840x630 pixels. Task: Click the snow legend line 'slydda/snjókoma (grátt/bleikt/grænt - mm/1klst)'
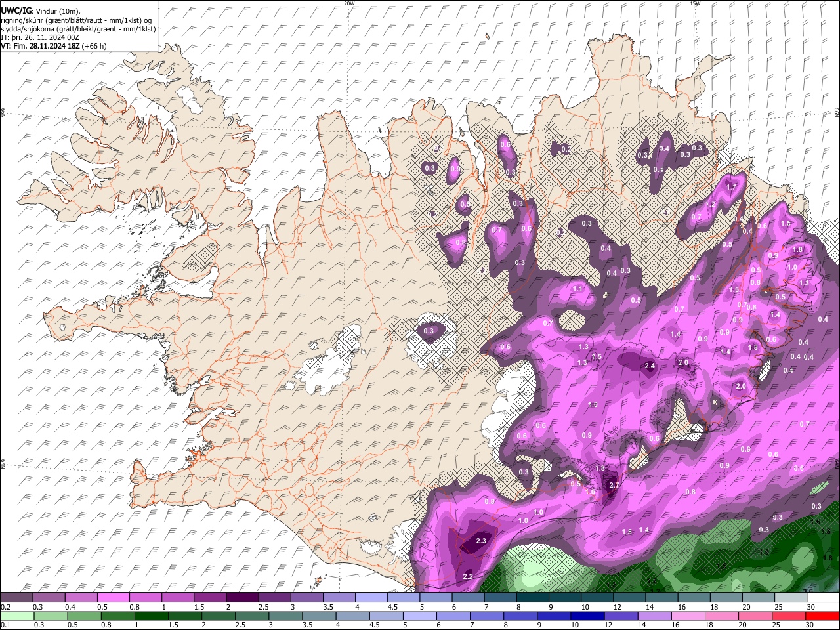click(78, 29)
